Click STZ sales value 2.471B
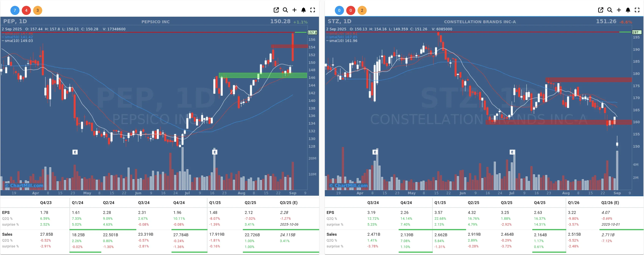 373,234
